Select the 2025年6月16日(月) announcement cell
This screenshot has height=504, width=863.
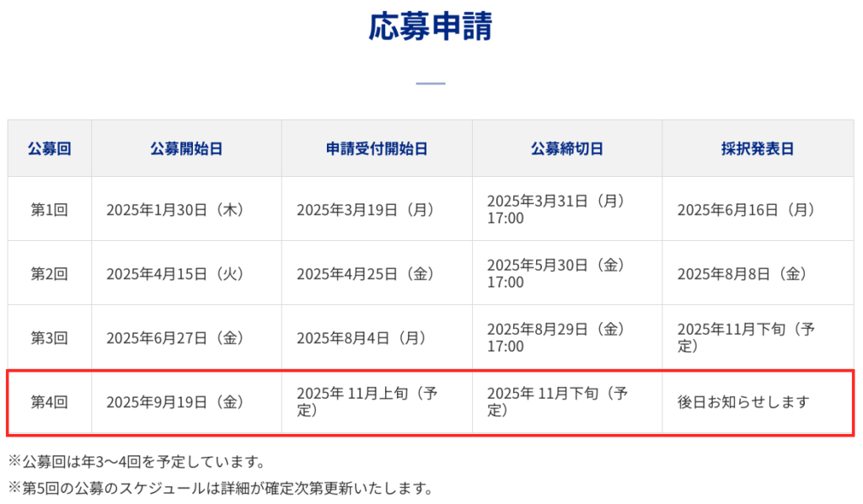click(x=746, y=210)
